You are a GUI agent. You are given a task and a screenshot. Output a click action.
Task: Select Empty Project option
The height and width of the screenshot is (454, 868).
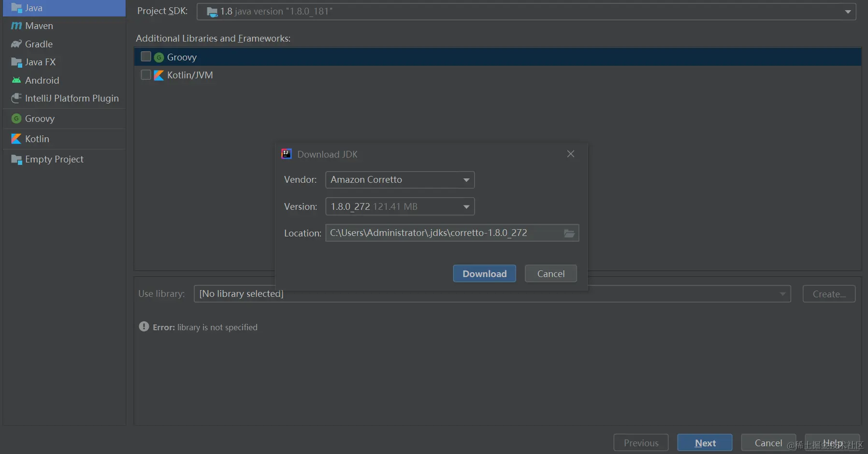64,159
